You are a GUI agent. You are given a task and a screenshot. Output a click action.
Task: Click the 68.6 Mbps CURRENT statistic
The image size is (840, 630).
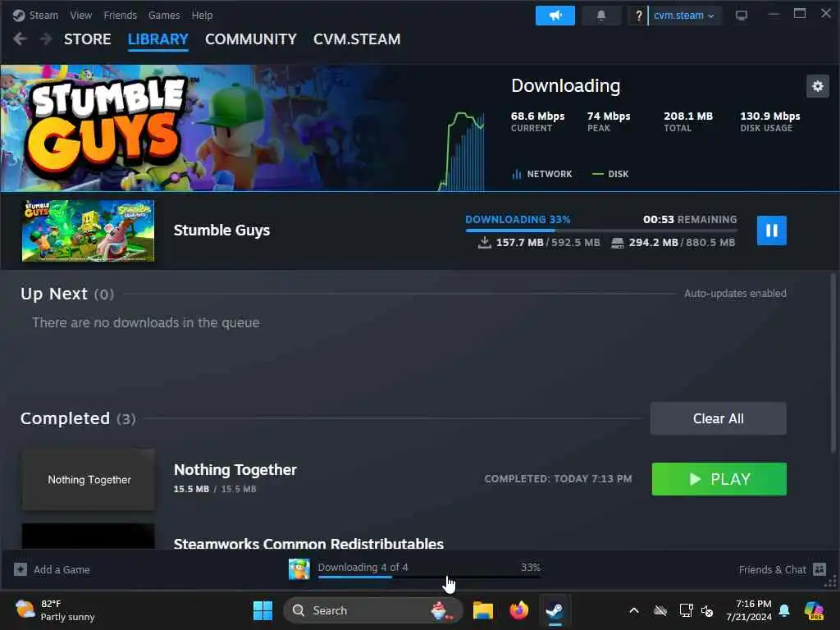click(537, 121)
